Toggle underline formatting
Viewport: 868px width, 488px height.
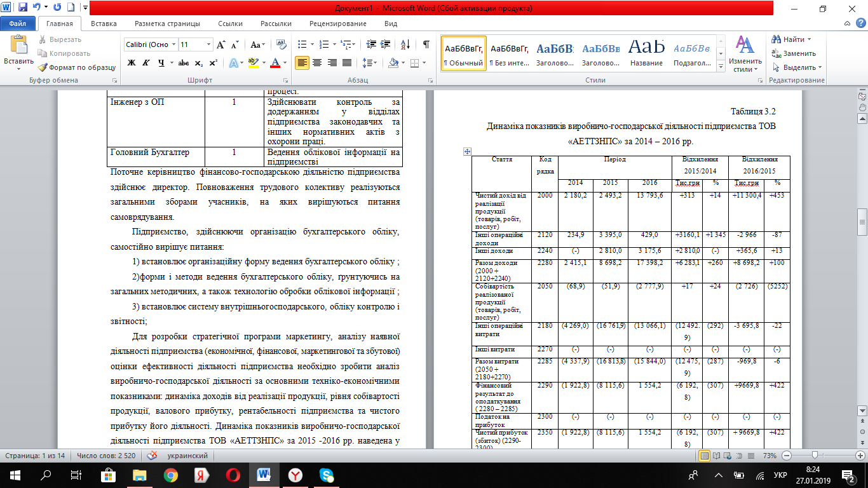pyautogui.click(x=162, y=62)
